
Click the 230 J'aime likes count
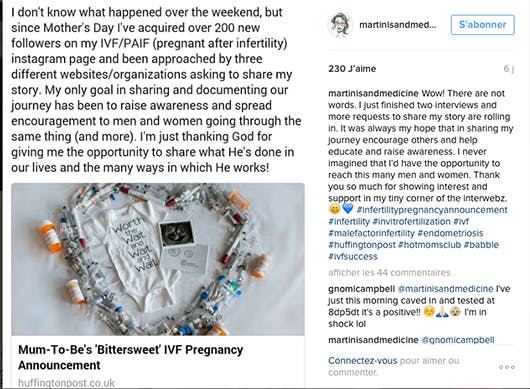tap(352, 69)
